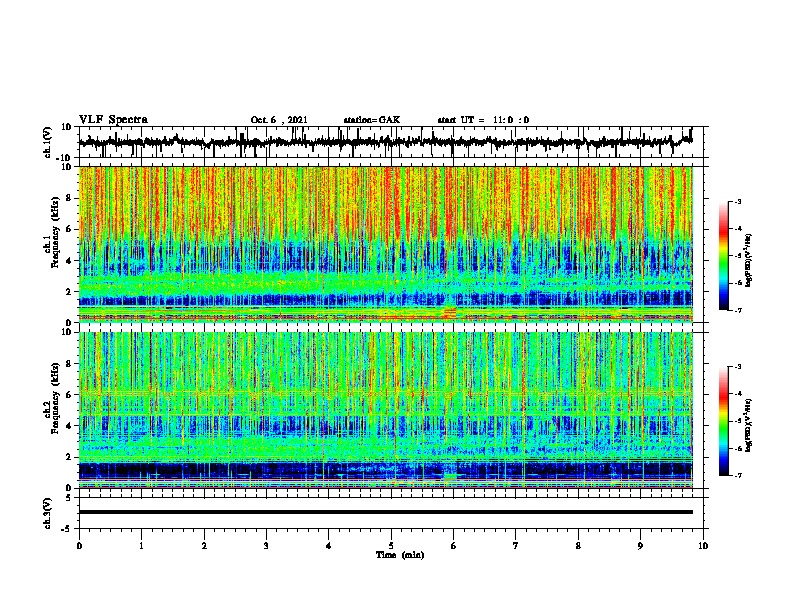
Task: Click the ch.1 color bar "log(PSD)" unit label
Action: click(x=749, y=260)
